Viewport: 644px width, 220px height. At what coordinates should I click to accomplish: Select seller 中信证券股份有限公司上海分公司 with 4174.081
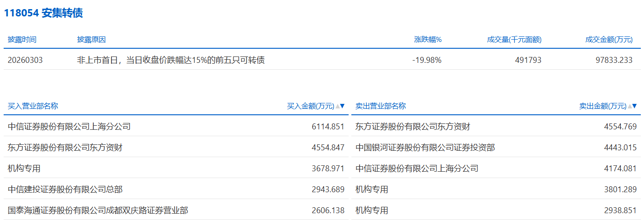pyautogui.click(x=417, y=169)
